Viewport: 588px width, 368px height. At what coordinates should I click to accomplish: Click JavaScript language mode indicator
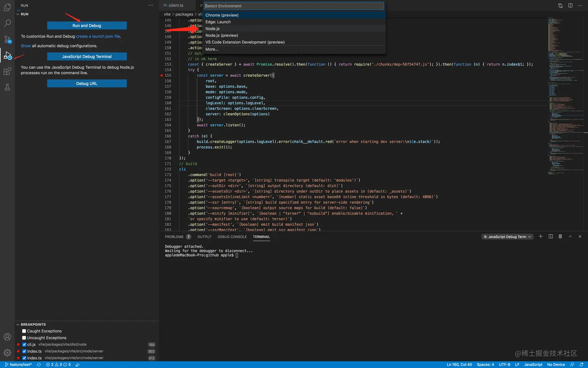coord(533,365)
